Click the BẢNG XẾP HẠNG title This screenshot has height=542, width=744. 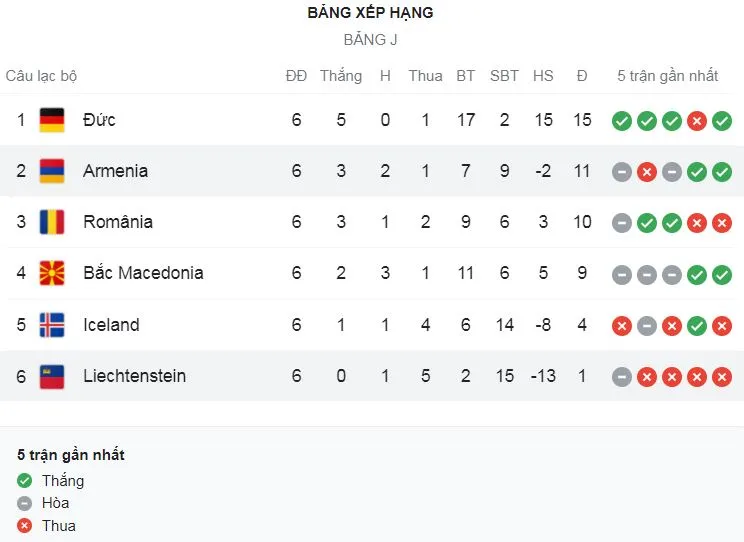371,13
